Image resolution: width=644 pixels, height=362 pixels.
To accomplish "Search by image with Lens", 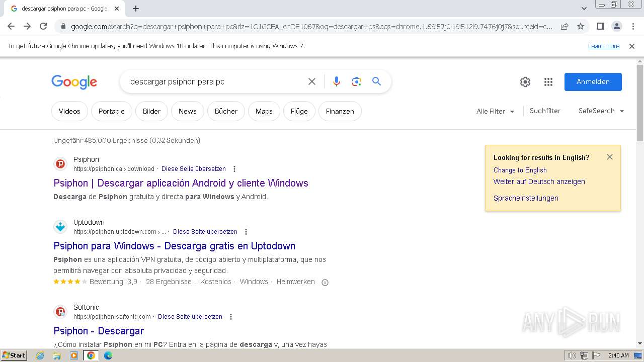I will click(357, 81).
